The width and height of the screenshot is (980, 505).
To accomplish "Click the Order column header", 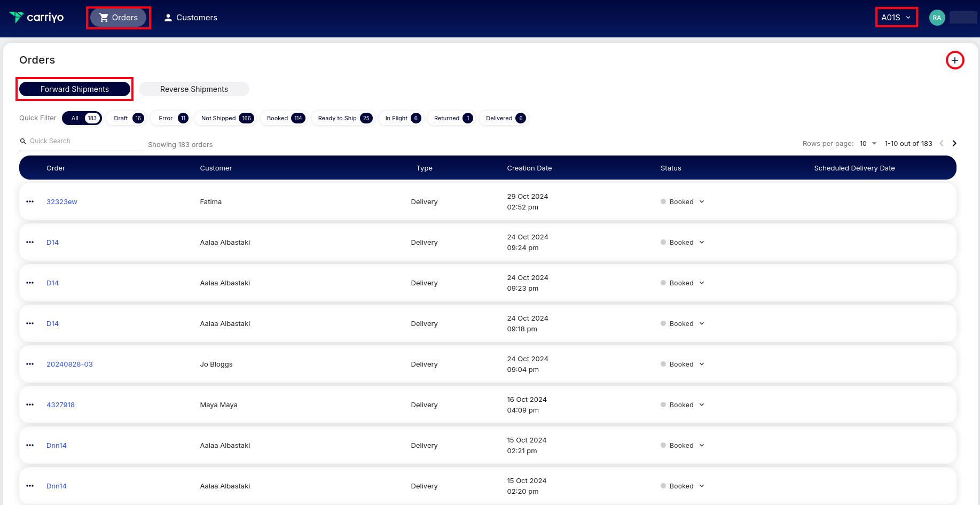I will [56, 168].
